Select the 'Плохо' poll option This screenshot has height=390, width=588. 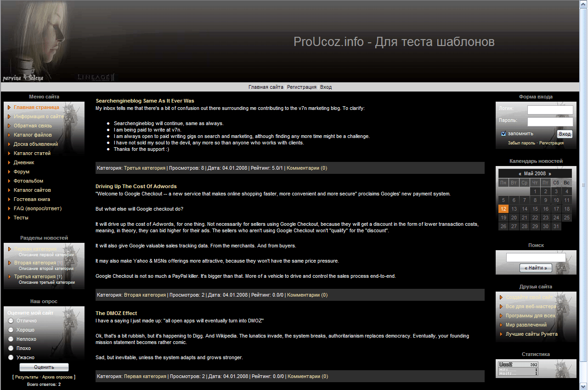click(11, 348)
